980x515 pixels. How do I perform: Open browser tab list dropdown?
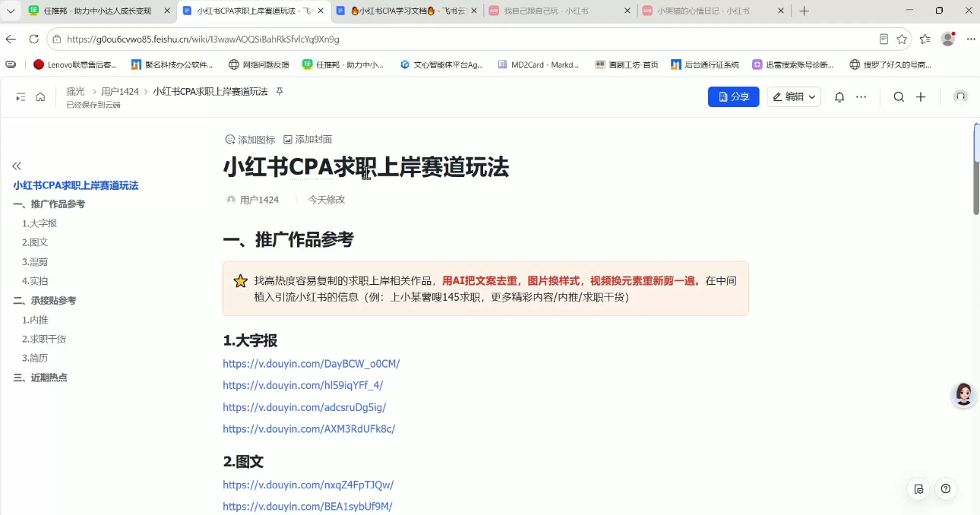click(11, 11)
